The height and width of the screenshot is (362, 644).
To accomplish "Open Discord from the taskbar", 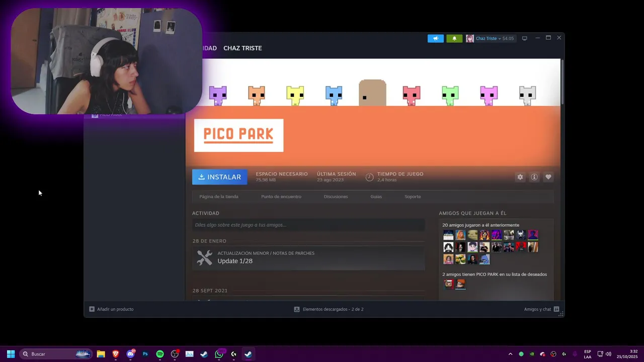I will (x=130, y=354).
